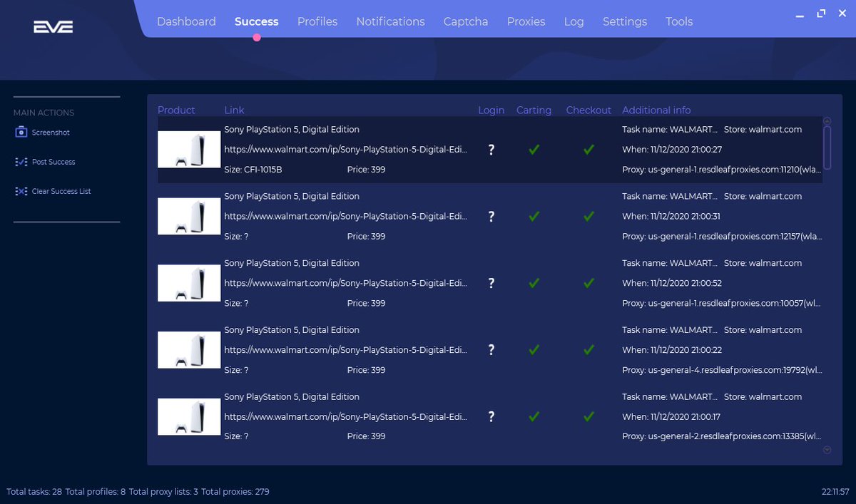The height and width of the screenshot is (504, 856).
Task: Click 'Total proxies: 279' in status bar
Action: [x=235, y=492]
